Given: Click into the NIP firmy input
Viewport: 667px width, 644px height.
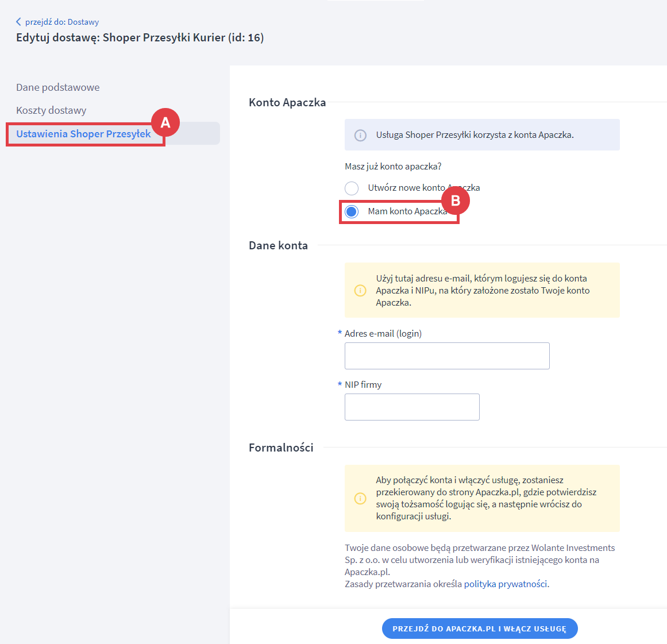Looking at the screenshot, I should pyautogui.click(x=412, y=407).
